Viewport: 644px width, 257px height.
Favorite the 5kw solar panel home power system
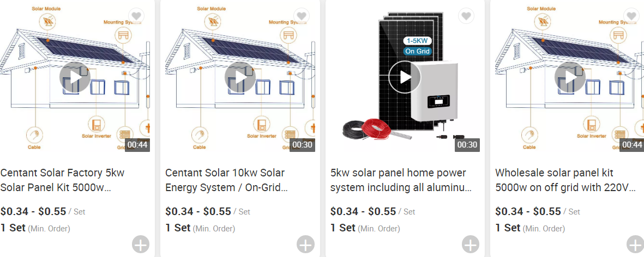(466, 16)
